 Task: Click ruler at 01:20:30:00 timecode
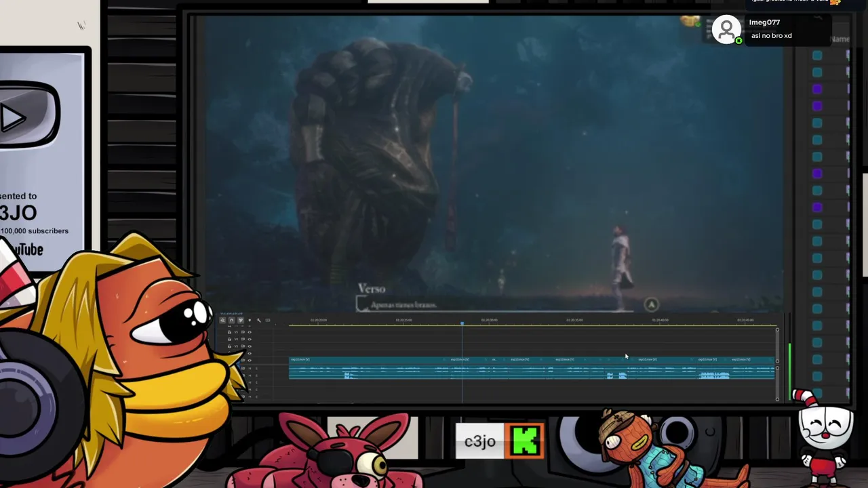pyautogui.click(x=489, y=320)
